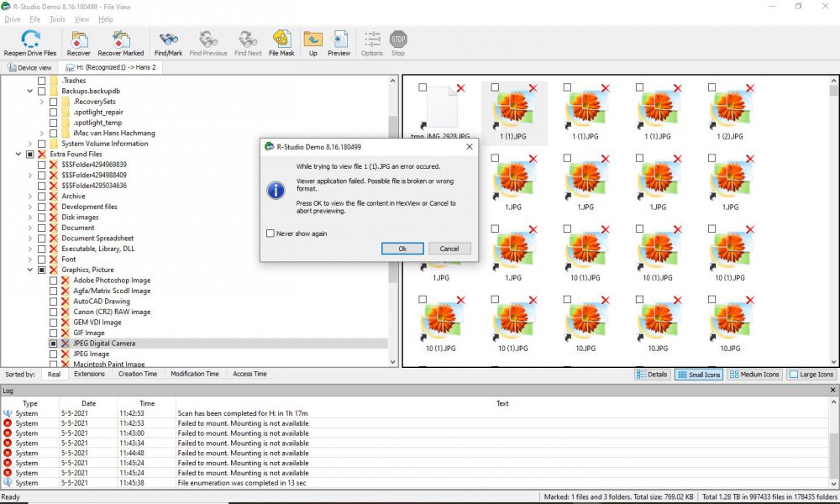
Task: Click the folder tree vertical scrollbar
Action: pos(392,222)
